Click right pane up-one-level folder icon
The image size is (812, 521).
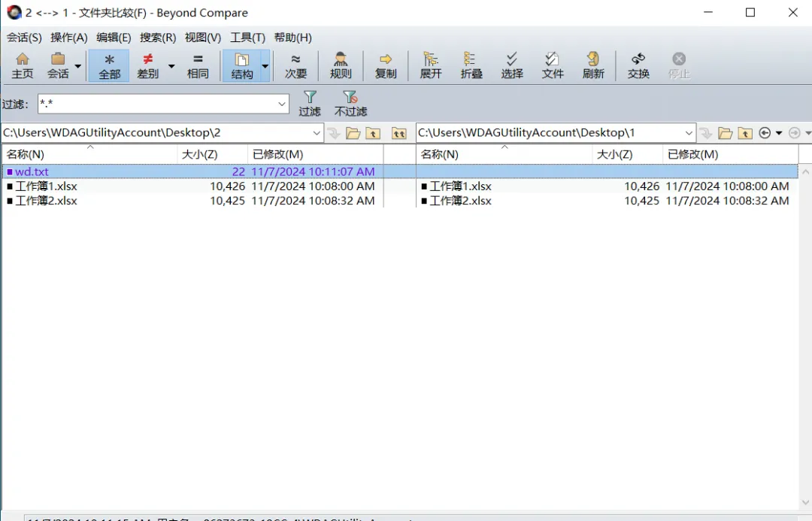point(745,133)
